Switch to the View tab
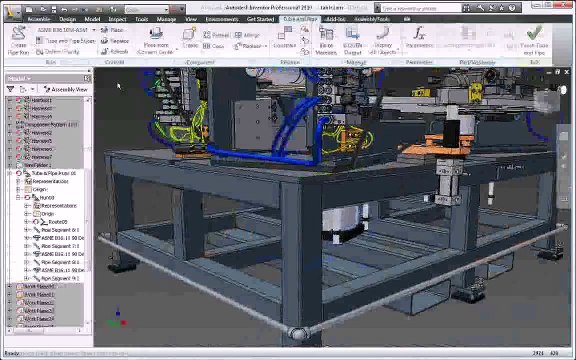576x360 pixels. pyautogui.click(x=191, y=19)
